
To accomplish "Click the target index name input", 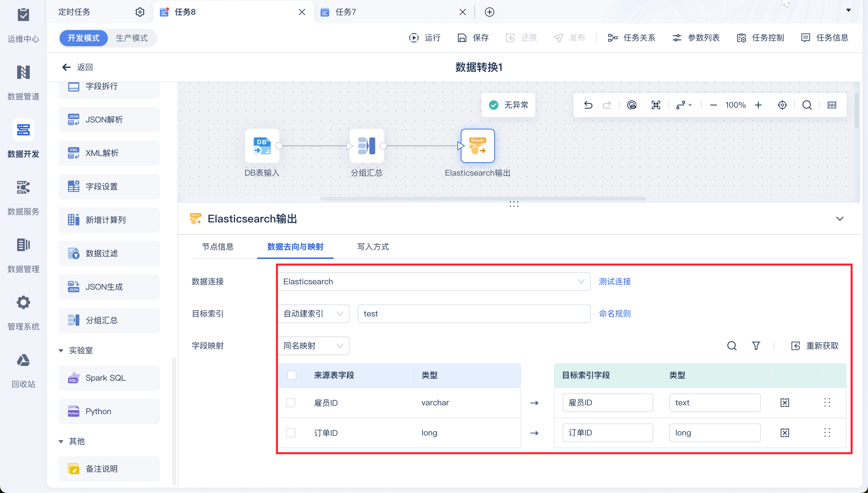I will [x=474, y=313].
